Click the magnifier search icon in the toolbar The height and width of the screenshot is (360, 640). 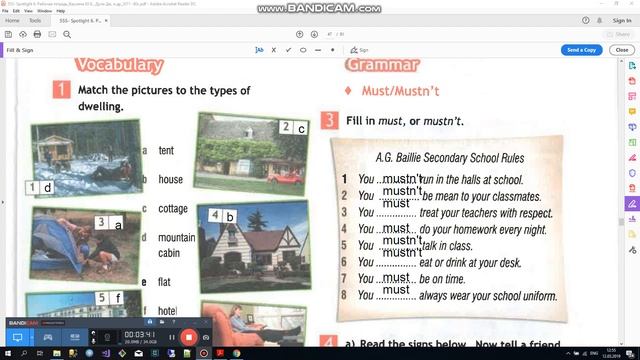[67, 35]
